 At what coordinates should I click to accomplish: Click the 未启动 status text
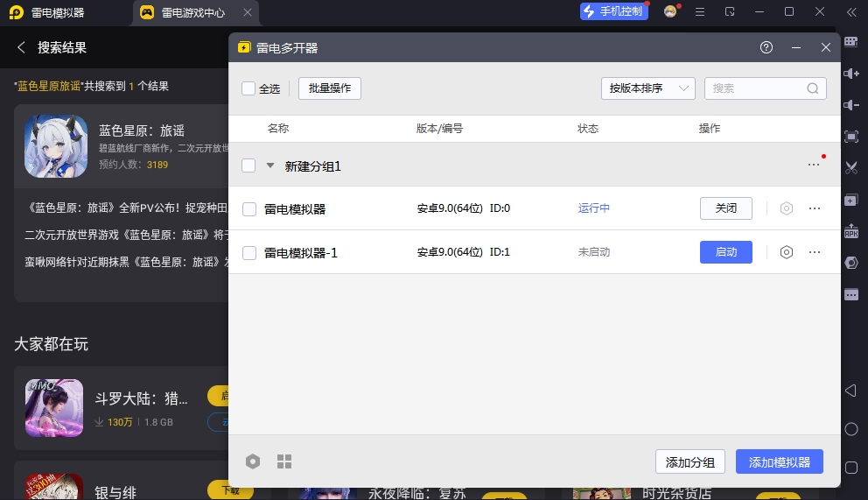594,252
